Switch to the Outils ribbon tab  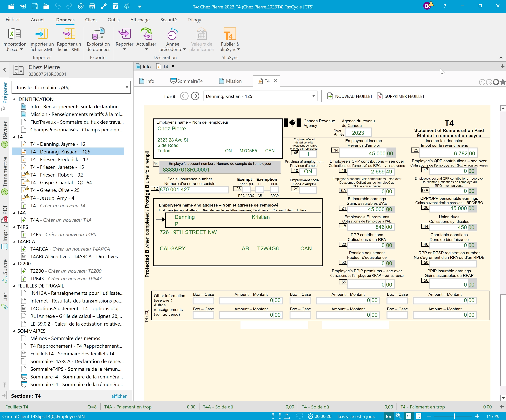click(x=114, y=20)
